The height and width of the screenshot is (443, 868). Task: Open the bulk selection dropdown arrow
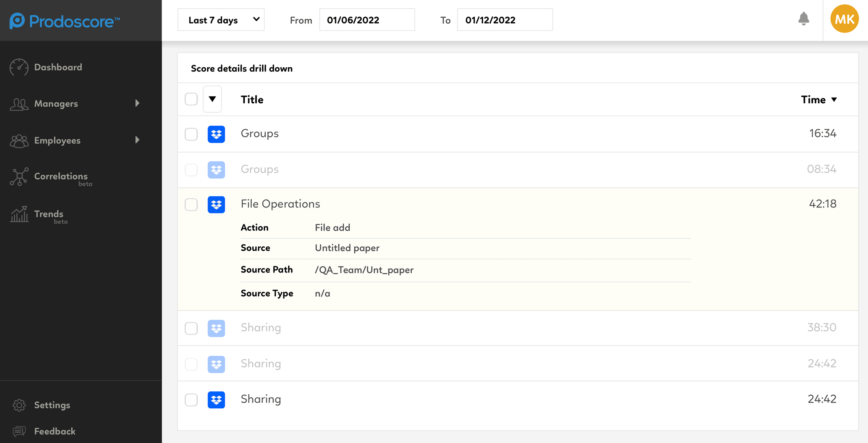212,99
